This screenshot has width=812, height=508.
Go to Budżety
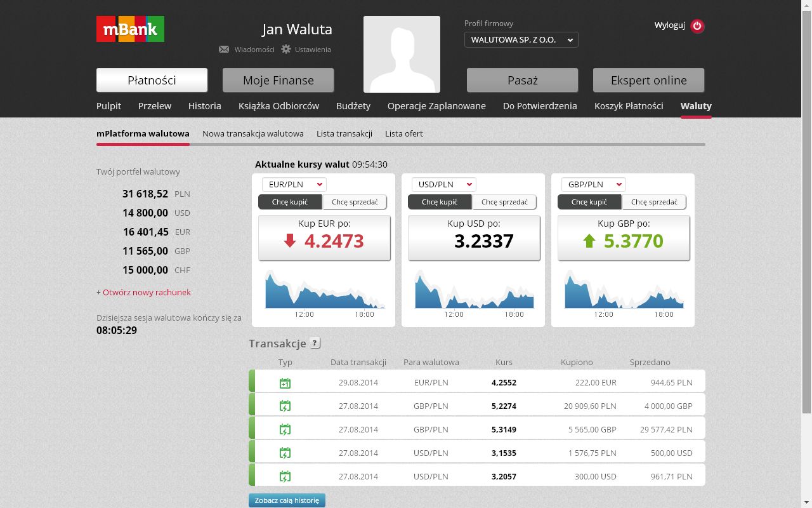353,106
